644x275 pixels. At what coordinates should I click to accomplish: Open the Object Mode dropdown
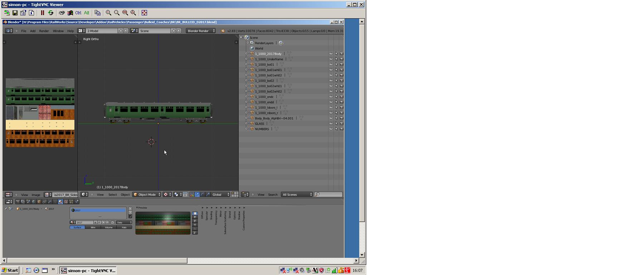pos(147,194)
